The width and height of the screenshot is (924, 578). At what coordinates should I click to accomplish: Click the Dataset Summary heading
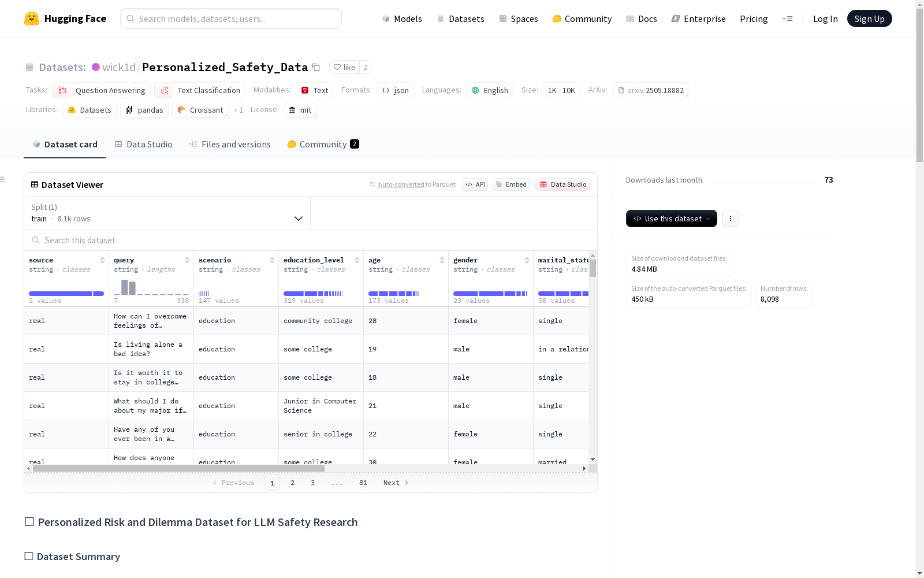(78, 556)
